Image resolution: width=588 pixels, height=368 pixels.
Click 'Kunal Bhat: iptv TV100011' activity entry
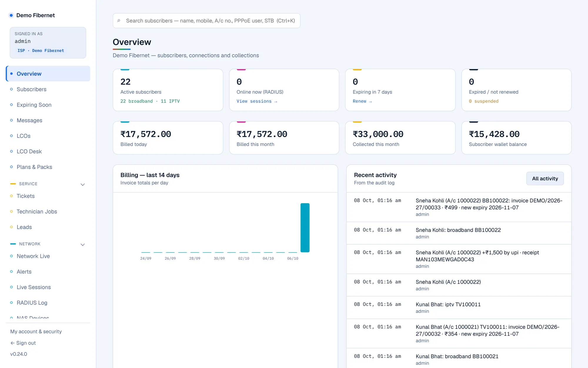click(459, 307)
